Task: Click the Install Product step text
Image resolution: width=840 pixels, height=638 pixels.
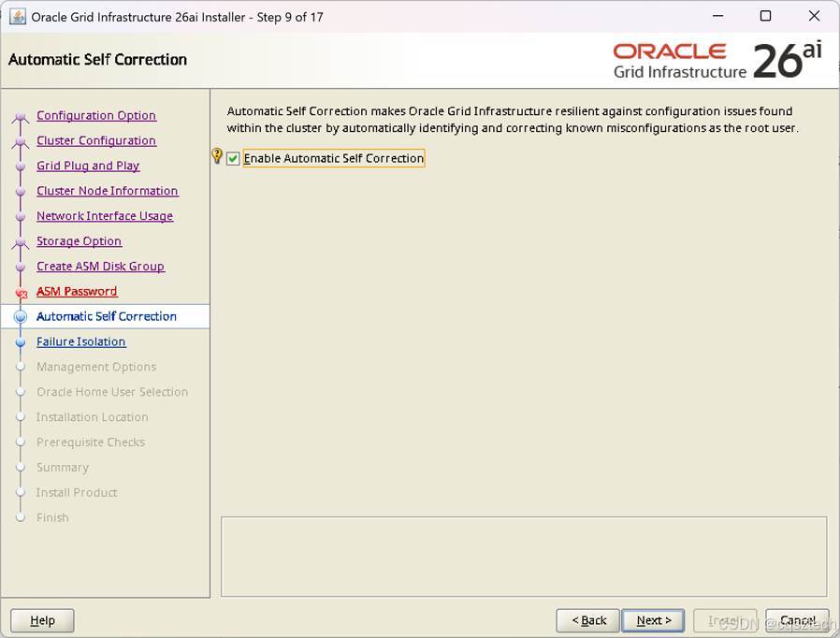Action: [77, 493]
